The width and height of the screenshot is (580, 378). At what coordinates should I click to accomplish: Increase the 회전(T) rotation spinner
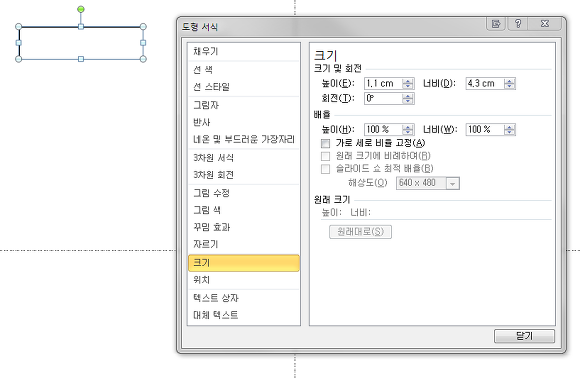[x=408, y=96]
